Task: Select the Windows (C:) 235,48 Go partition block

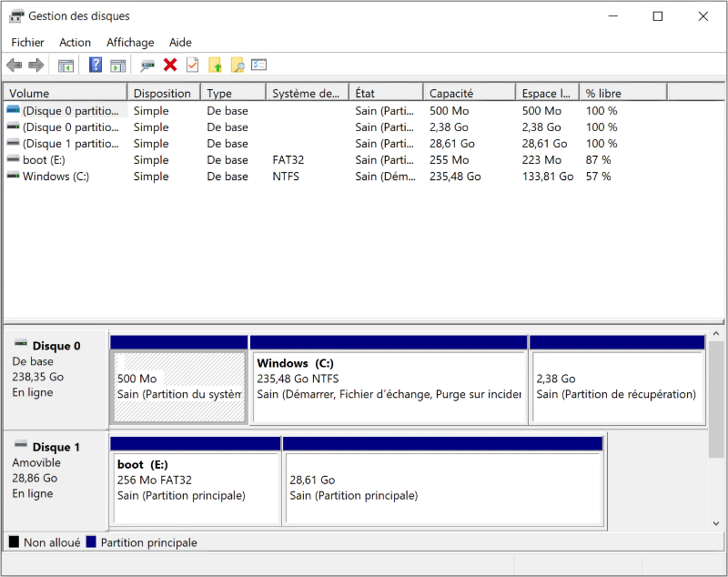Action: 389,380
